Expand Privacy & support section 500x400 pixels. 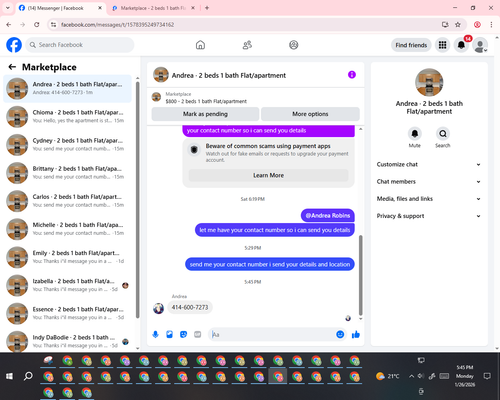[429, 216]
